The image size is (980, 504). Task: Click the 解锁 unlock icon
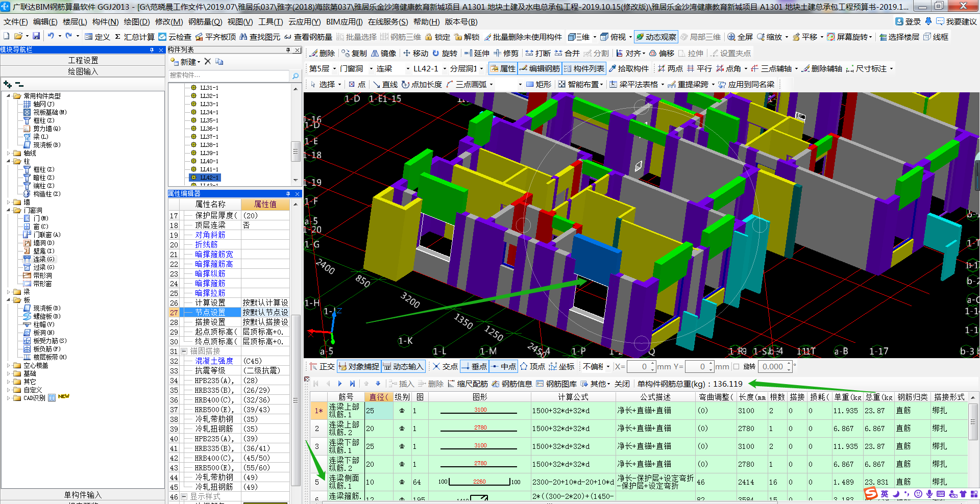coord(467,37)
